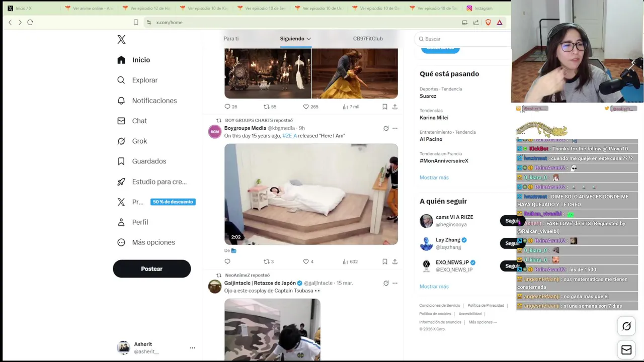This screenshot has width=644, height=362.
Task: Repost the Boygroups Media post (3)
Action: [269, 261]
